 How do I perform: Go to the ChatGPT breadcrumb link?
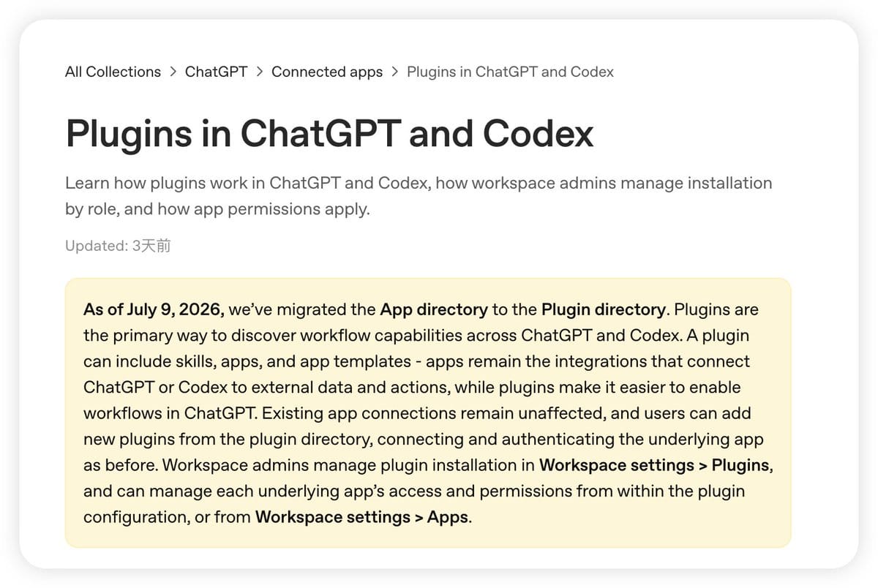[216, 72]
